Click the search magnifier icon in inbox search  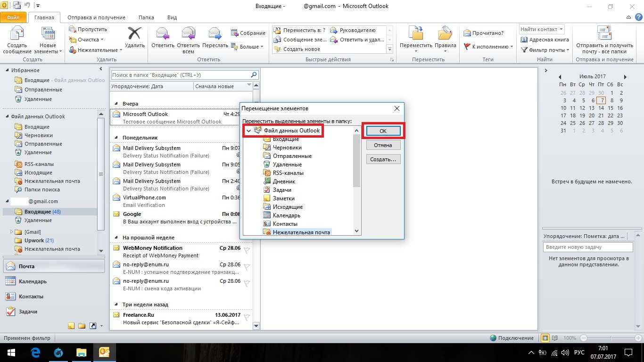click(254, 75)
